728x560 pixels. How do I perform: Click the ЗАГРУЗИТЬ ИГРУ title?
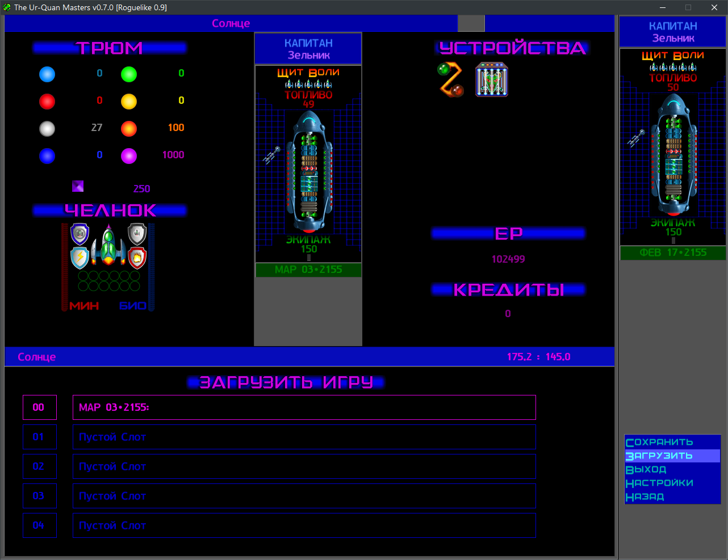coord(286,382)
